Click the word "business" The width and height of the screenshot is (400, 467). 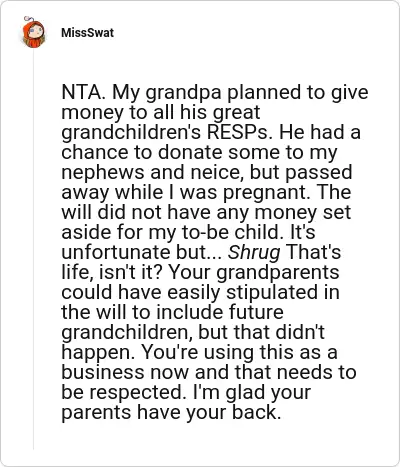click(103, 372)
